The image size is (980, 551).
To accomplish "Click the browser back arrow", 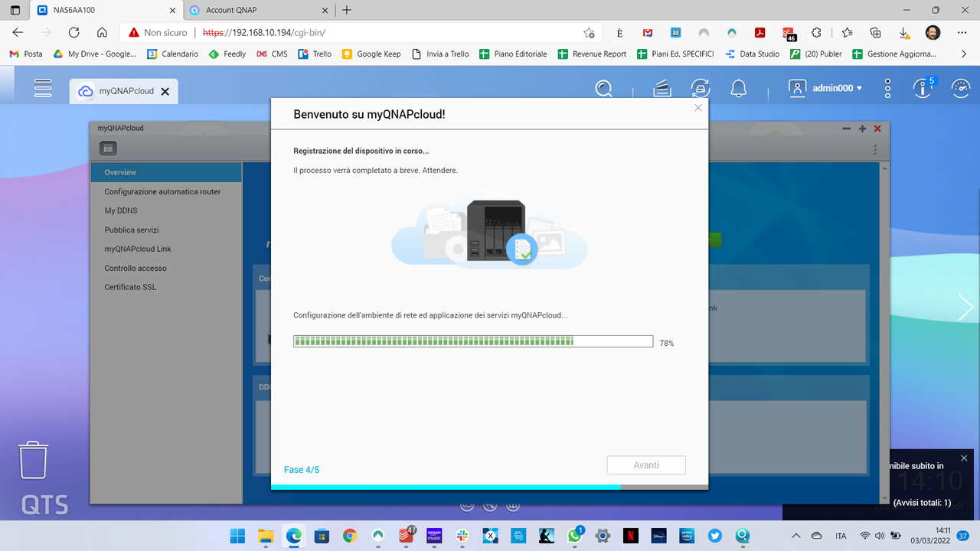I will (x=18, y=32).
